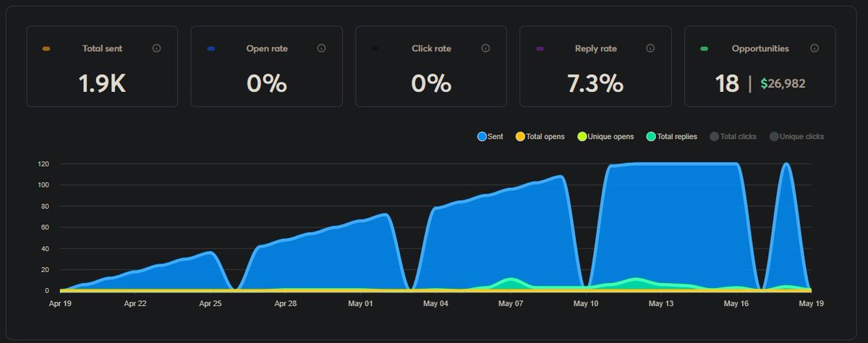Click the May 01 axis label

pyautogui.click(x=361, y=304)
